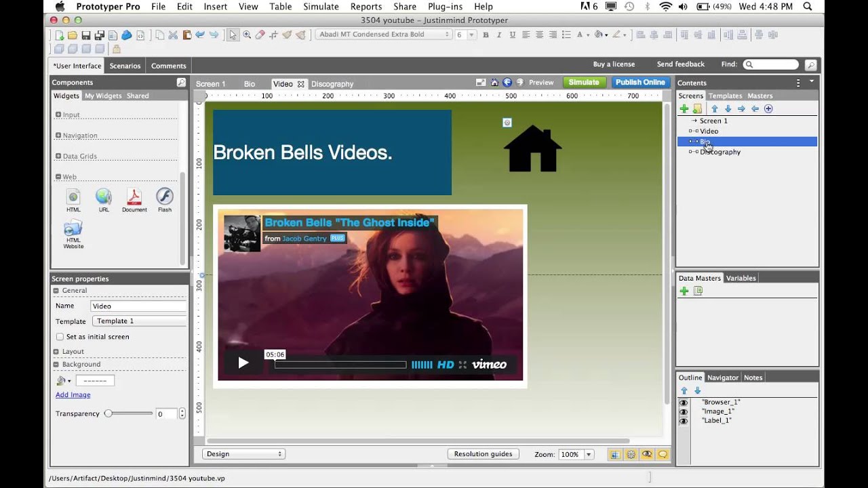
Task: Play the Vimeo video
Action: (243, 363)
